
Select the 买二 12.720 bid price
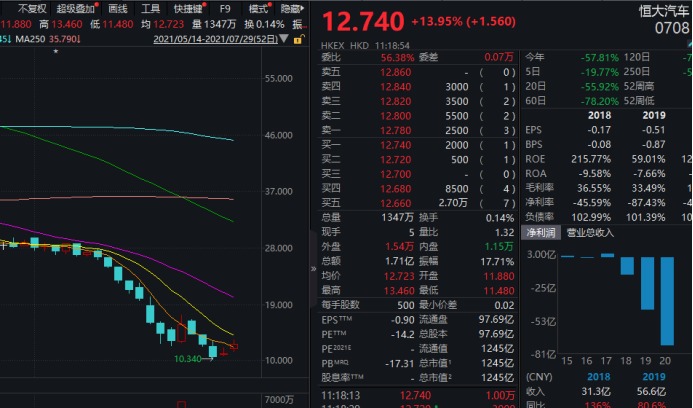pos(396,160)
